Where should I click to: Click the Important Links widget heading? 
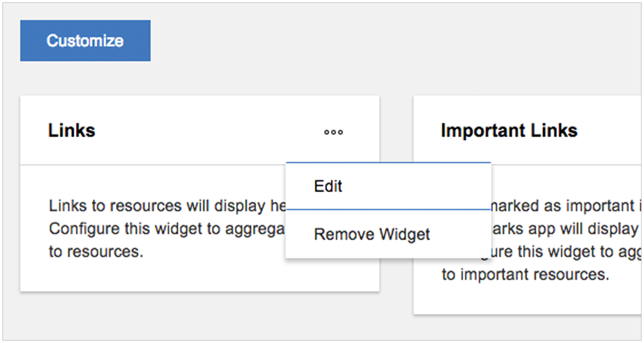[509, 130]
